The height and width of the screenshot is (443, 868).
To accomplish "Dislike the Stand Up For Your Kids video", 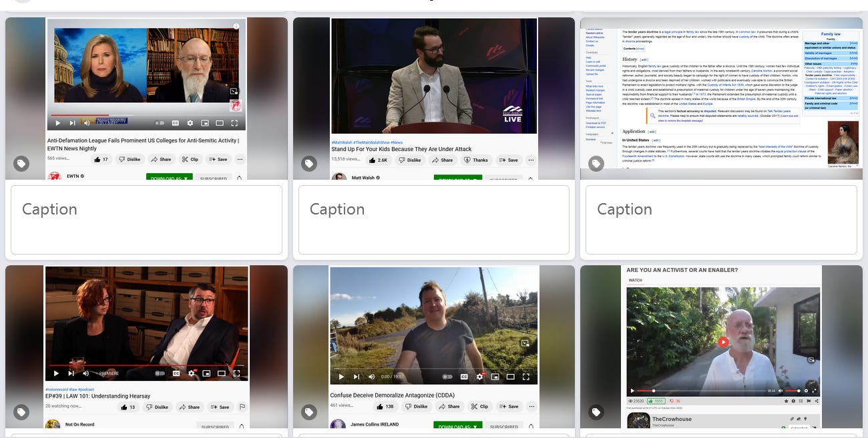I will point(410,160).
